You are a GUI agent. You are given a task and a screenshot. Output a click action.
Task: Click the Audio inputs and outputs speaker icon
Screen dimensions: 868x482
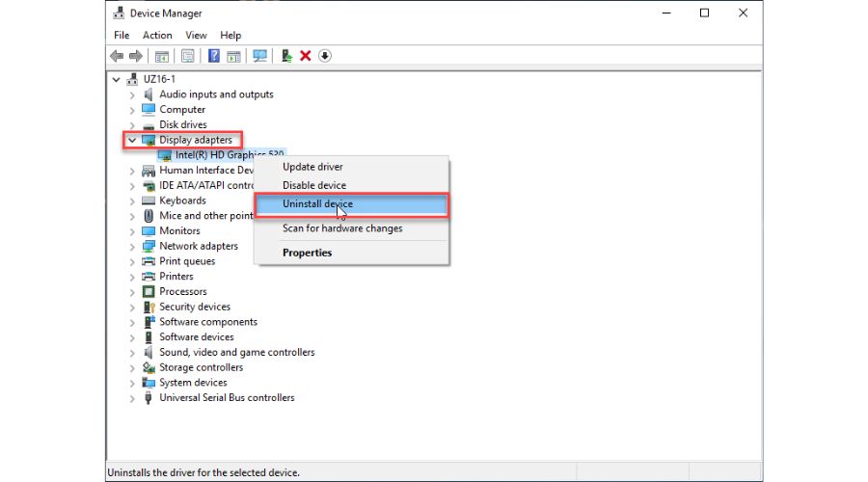[148, 94]
